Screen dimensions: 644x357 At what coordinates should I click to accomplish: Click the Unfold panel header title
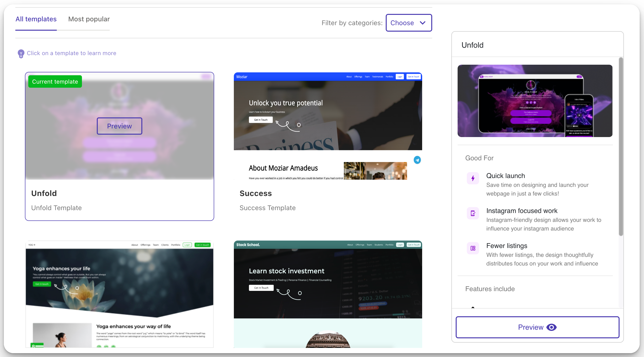click(x=472, y=45)
